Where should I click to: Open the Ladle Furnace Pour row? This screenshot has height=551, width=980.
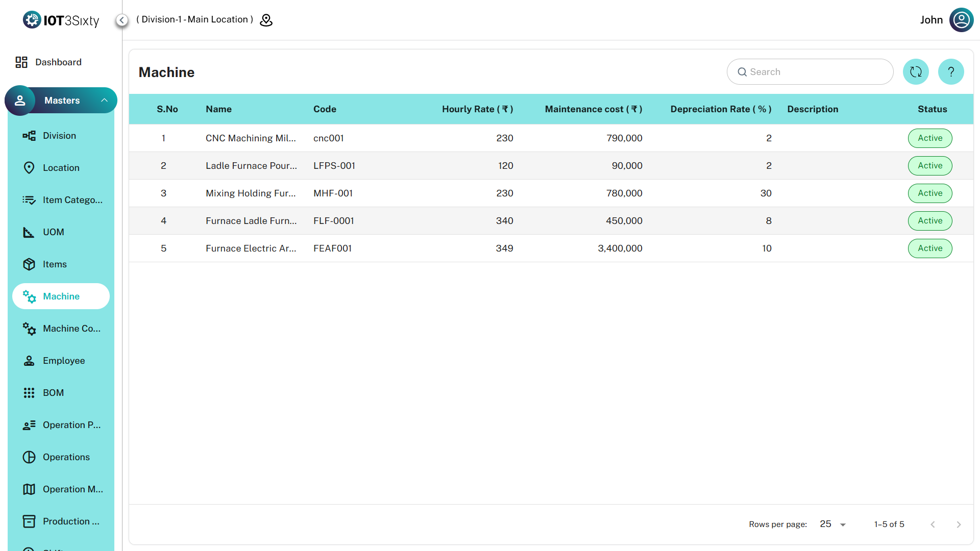click(x=251, y=166)
